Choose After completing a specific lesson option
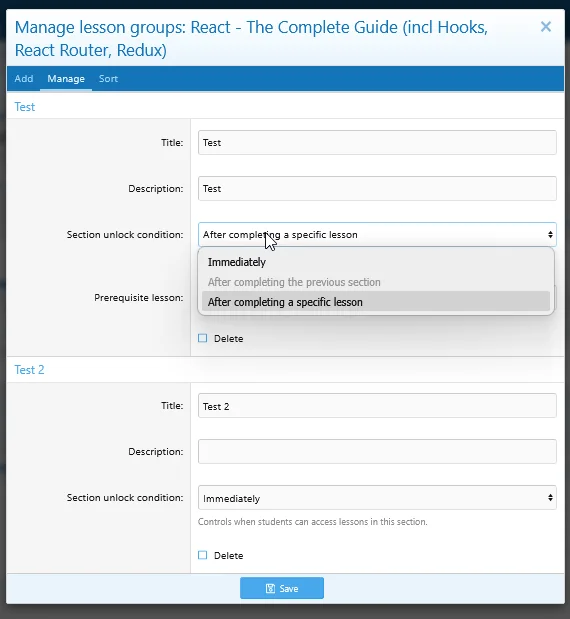This screenshot has width=570, height=619. 376,302
